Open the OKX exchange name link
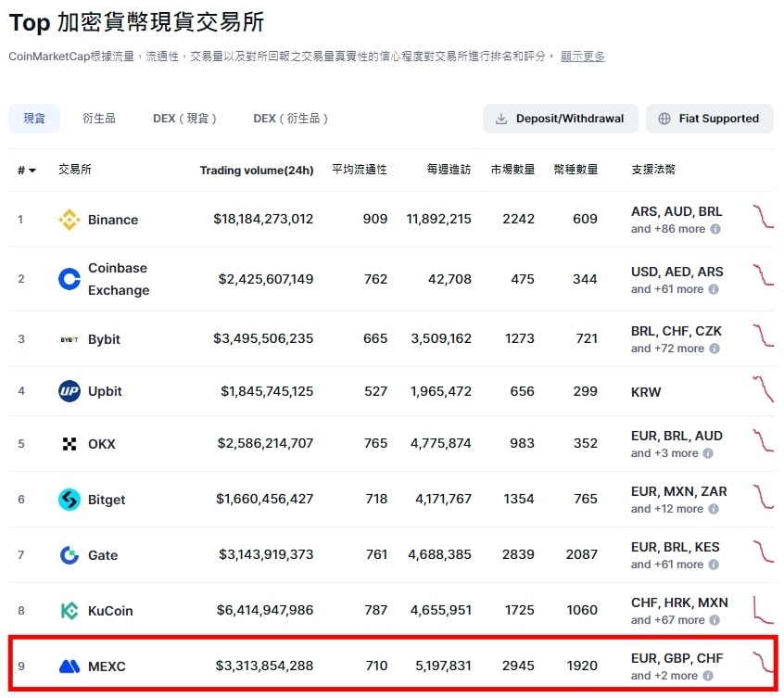The height and width of the screenshot is (698, 784). tap(102, 444)
